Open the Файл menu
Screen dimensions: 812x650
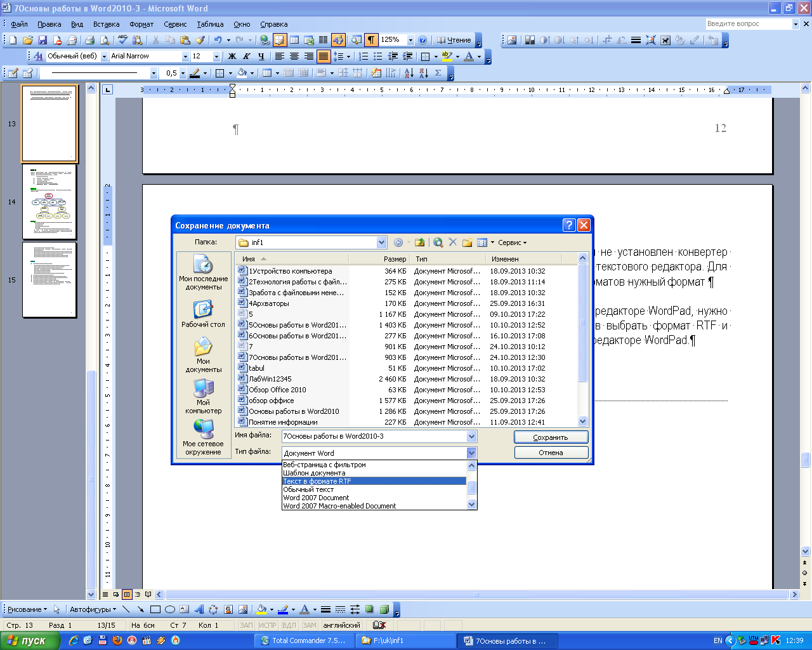19,24
